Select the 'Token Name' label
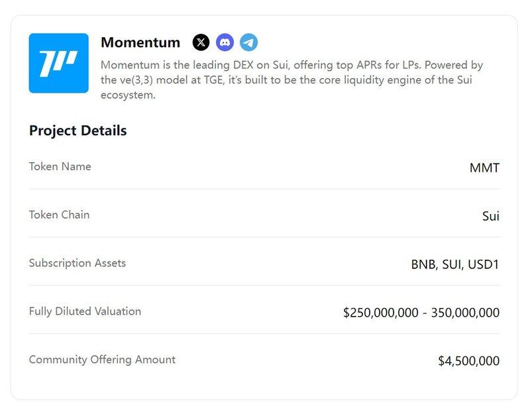 [x=60, y=166]
